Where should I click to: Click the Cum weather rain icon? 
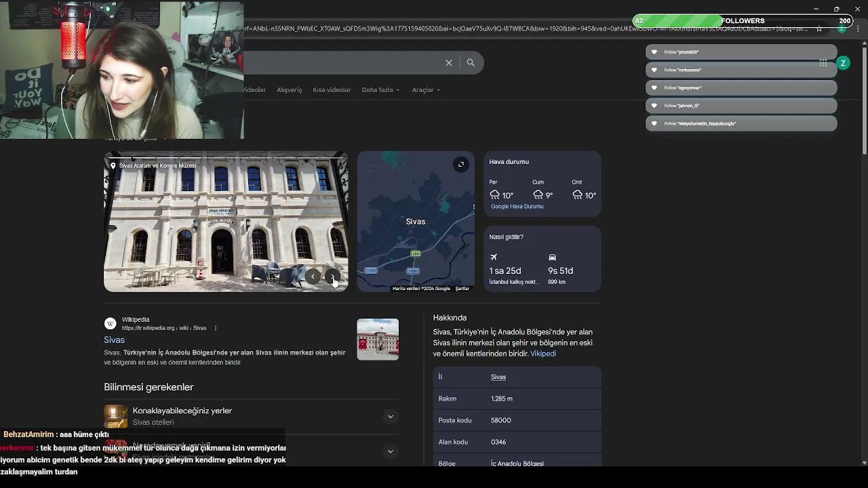tap(538, 195)
